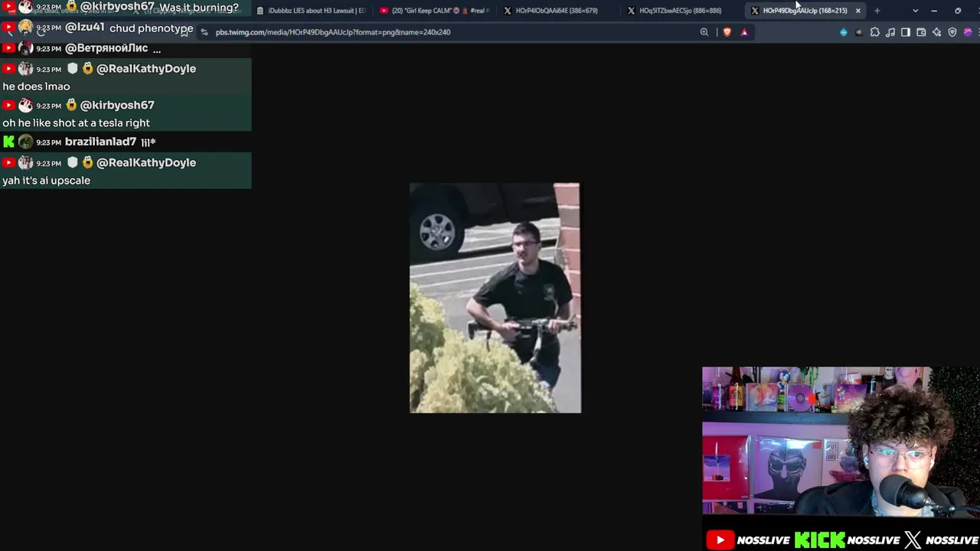Open Leo AI sparkle icon
Viewport: 980px width, 551px height.
936,32
